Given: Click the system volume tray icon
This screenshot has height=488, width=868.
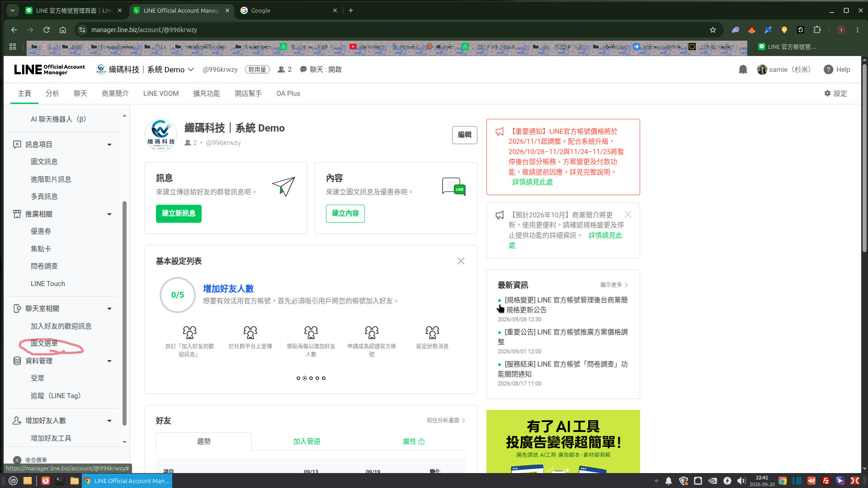Looking at the screenshot, I should 741,481.
